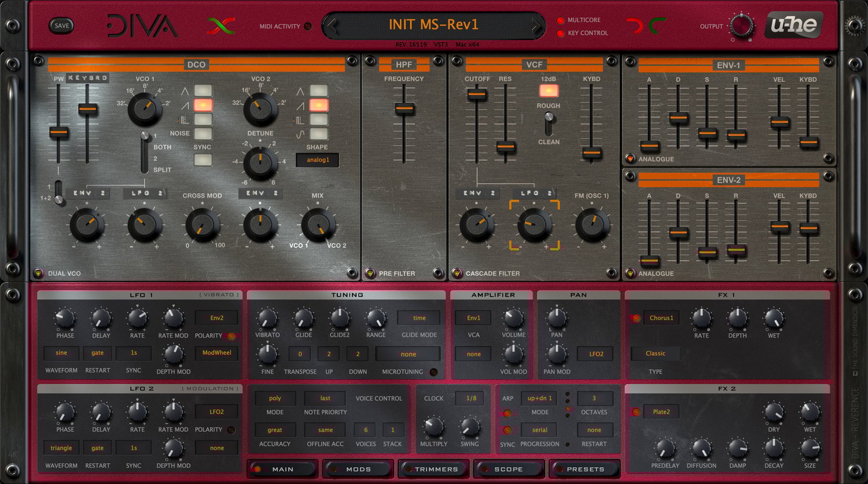Select VCO 1 sawtooth waveform button
The image size is (868, 484).
[x=203, y=105]
